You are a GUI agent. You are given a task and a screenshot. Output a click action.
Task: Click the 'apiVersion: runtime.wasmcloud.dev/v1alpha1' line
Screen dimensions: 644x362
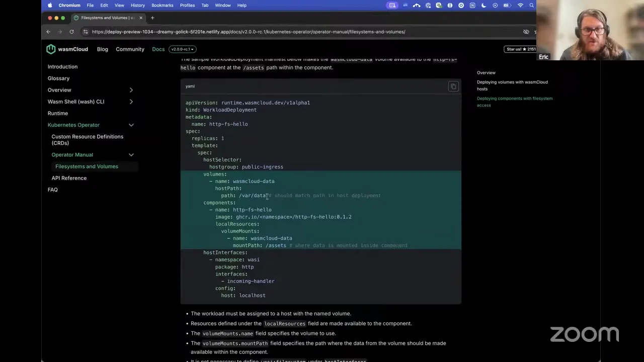[248, 103]
